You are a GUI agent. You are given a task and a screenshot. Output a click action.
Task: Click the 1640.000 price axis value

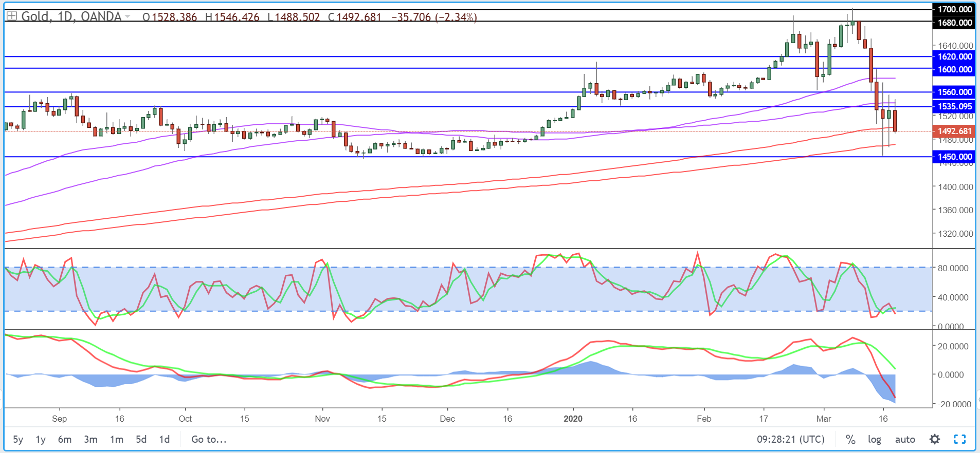point(955,46)
